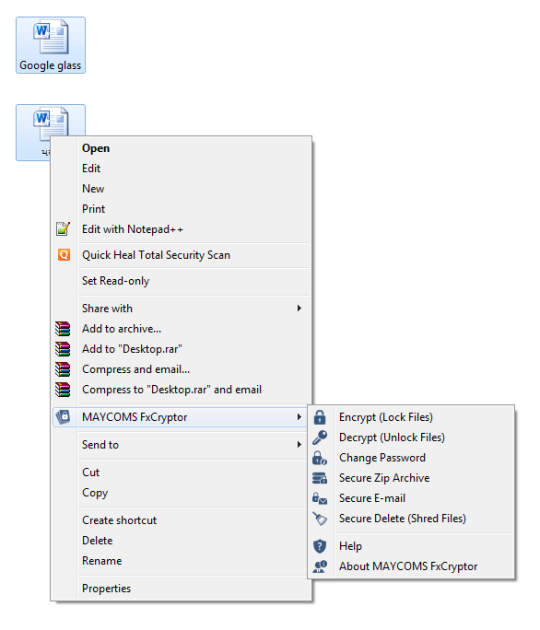Viewport: 540px width, 630px height.
Task: Click the Secure Delete shredder icon
Action: [320, 518]
